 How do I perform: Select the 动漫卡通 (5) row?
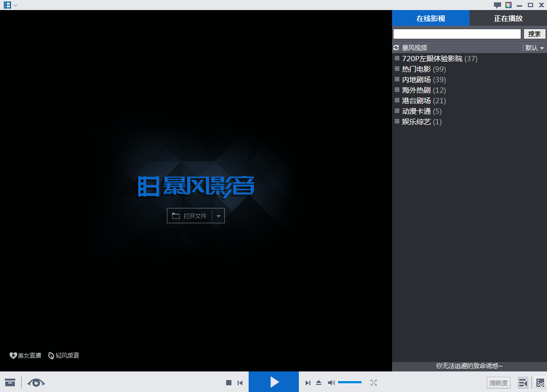pos(470,111)
